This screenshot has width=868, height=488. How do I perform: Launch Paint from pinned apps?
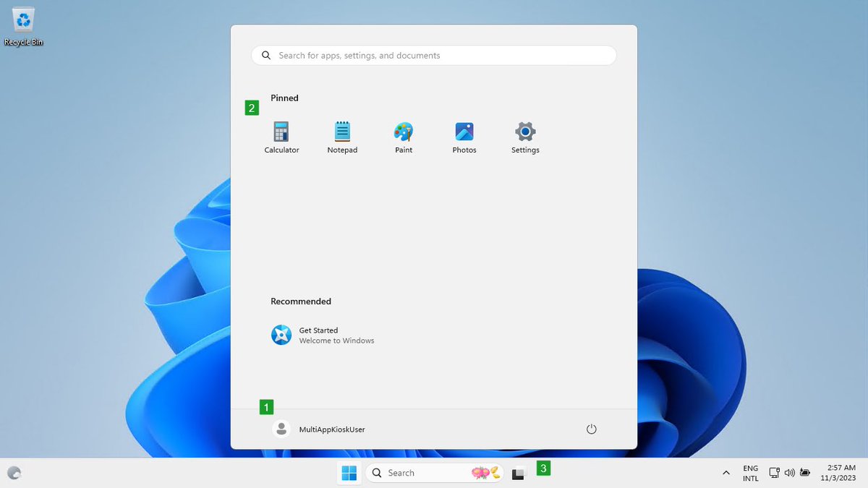[404, 137]
